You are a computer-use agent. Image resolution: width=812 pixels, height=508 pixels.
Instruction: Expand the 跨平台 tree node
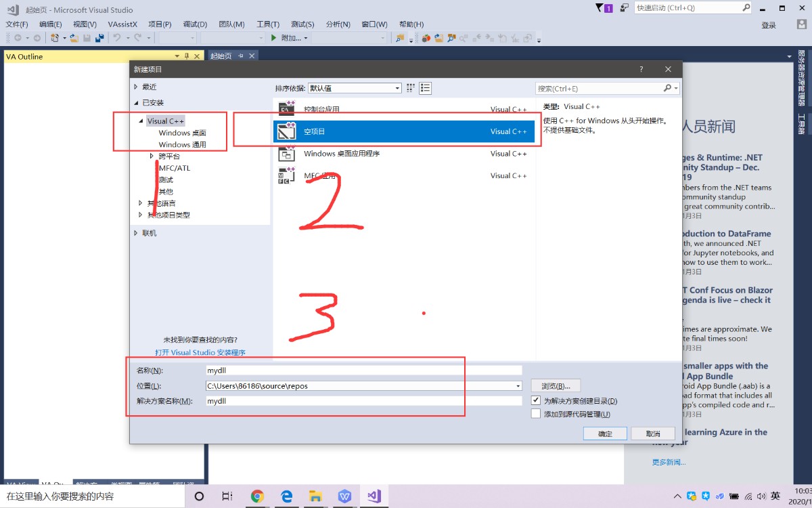(x=152, y=156)
